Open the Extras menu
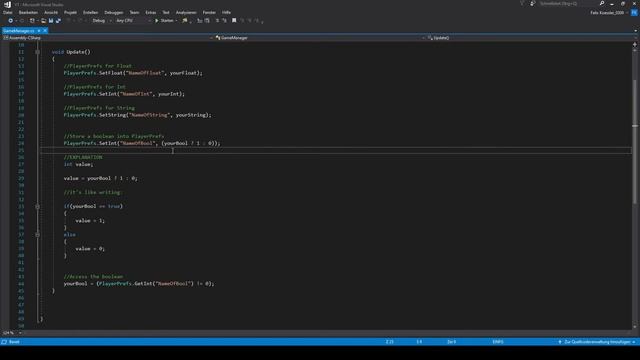 pyautogui.click(x=151, y=13)
